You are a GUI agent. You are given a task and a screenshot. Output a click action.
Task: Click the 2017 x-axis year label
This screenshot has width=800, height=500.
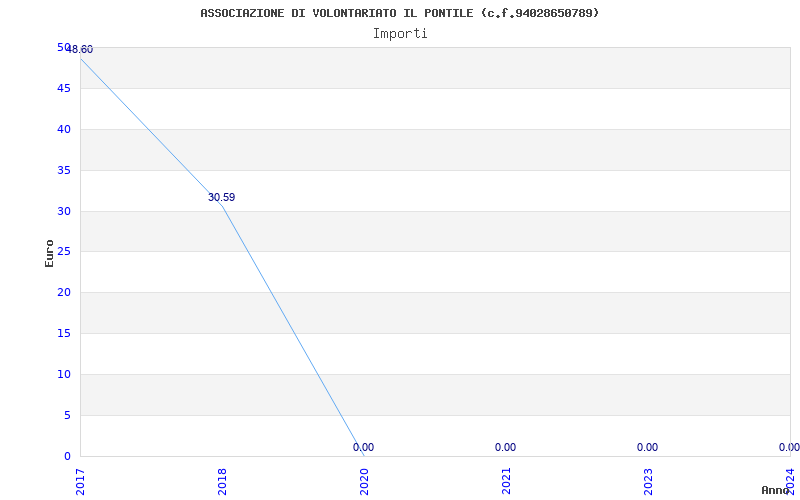(x=80, y=482)
